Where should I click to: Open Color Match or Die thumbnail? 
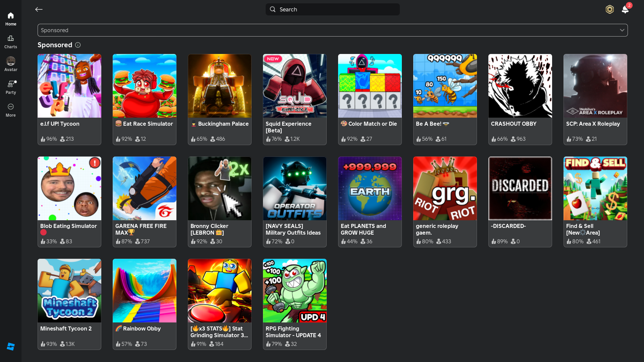pyautogui.click(x=370, y=86)
